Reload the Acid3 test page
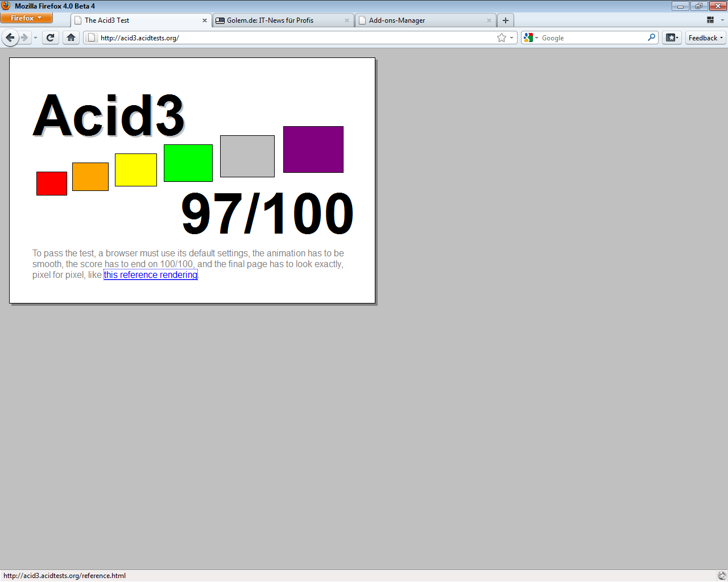 point(50,38)
